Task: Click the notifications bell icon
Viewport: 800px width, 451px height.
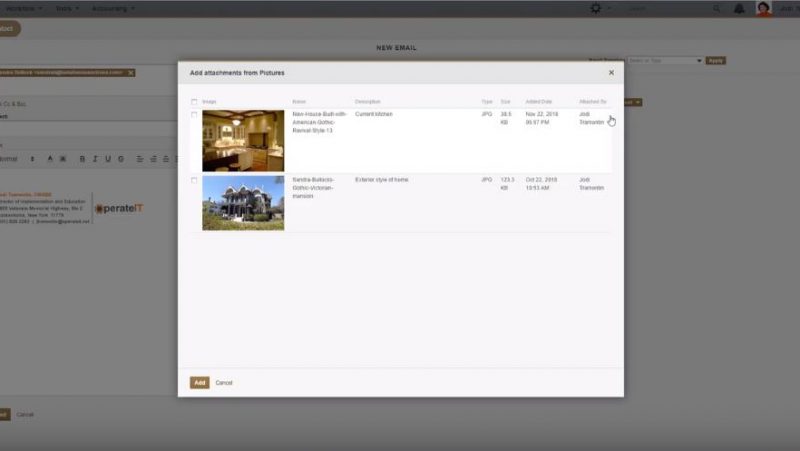Action: pos(739,8)
